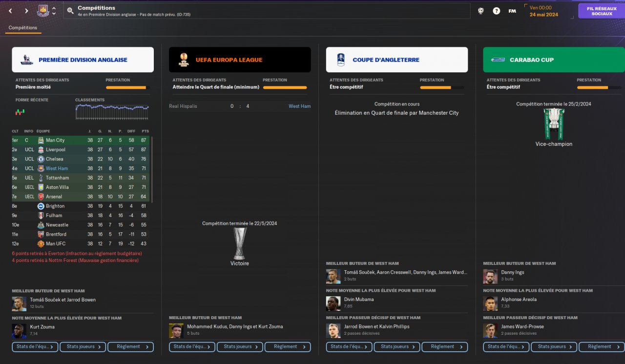
Task: Click the Europa League trophy icon
Action: (x=240, y=243)
